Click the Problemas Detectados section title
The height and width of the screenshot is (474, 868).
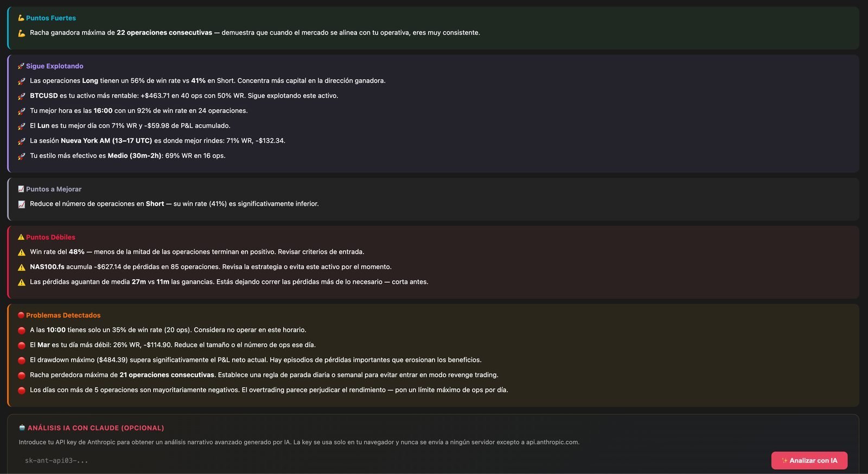tap(63, 315)
